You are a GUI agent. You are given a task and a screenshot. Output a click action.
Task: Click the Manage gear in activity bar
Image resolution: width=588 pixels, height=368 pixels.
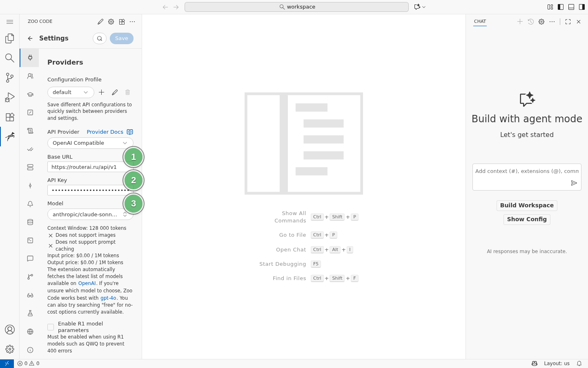pos(10,349)
